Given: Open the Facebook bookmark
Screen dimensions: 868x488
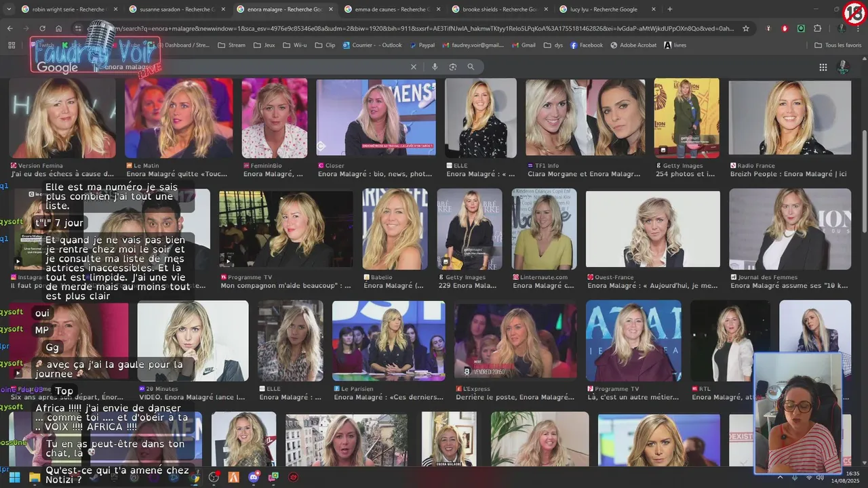Looking at the screenshot, I should (x=587, y=45).
